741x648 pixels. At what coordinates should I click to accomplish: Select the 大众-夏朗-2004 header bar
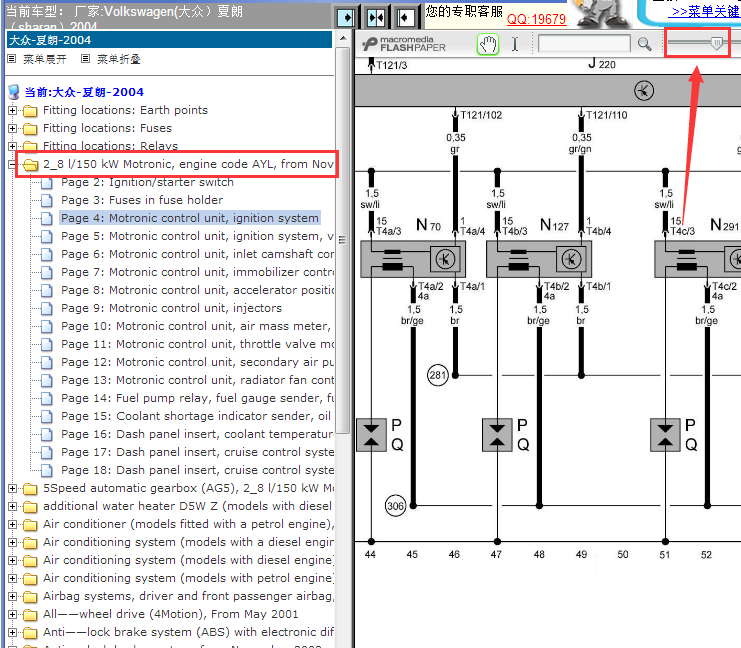click(x=169, y=40)
